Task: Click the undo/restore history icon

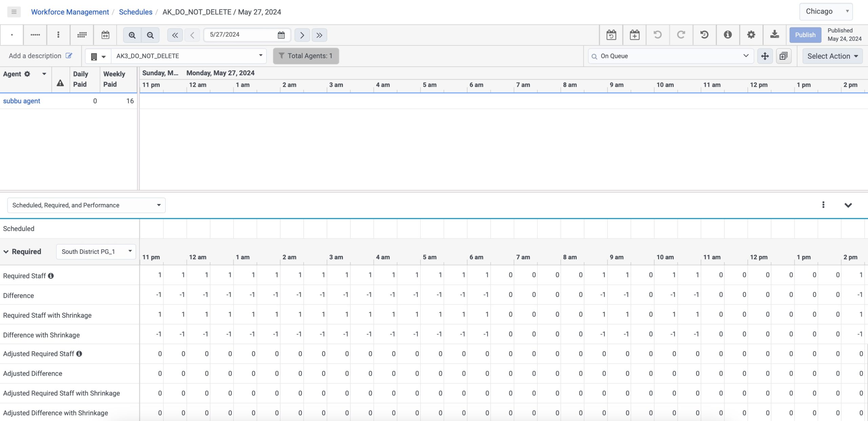Action: coord(704,35)
